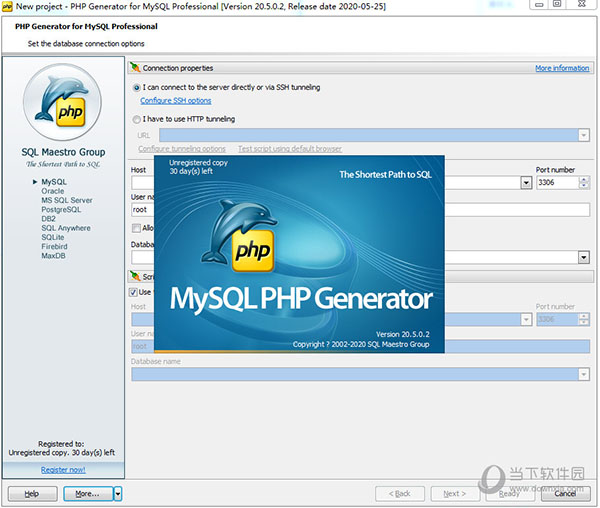Click the php app icon in title bar
Viewport: 600px width, 508px height.
[x=7, y=7]
